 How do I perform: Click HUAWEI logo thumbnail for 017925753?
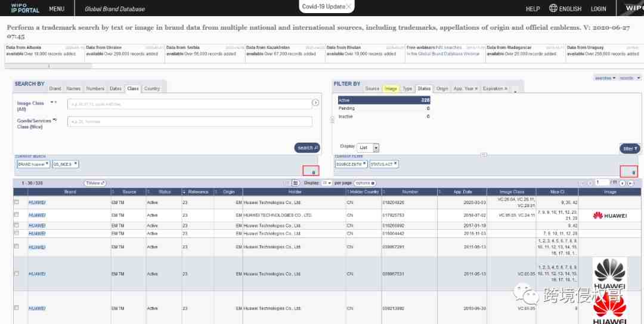pos(610,215)
